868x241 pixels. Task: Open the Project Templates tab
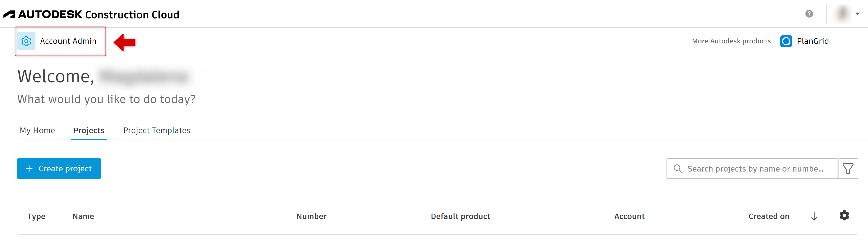(157, 131)
